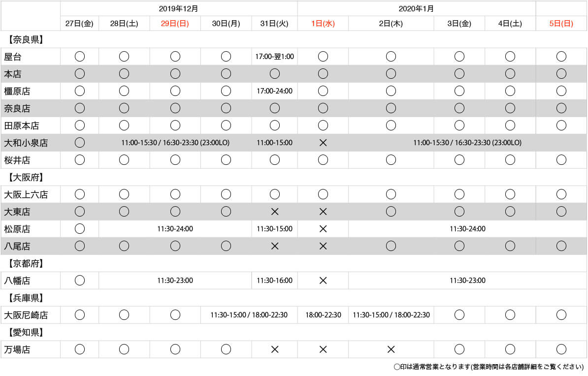
Task: Click the circle for 桜井店 on 2日(木)
Action: click(x=391, y=160)
